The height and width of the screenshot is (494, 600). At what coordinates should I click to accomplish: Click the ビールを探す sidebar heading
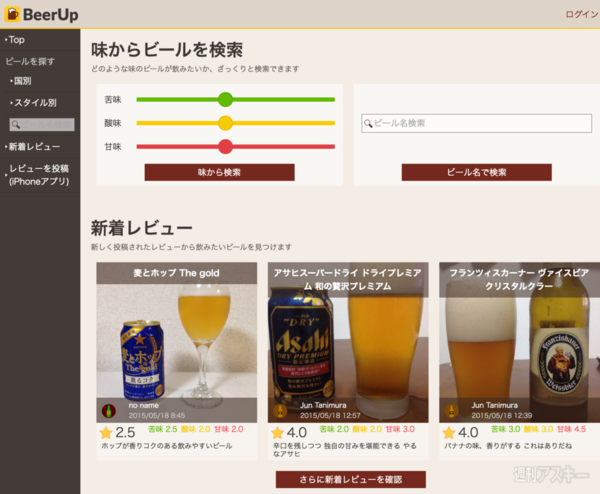coord(30,61)
